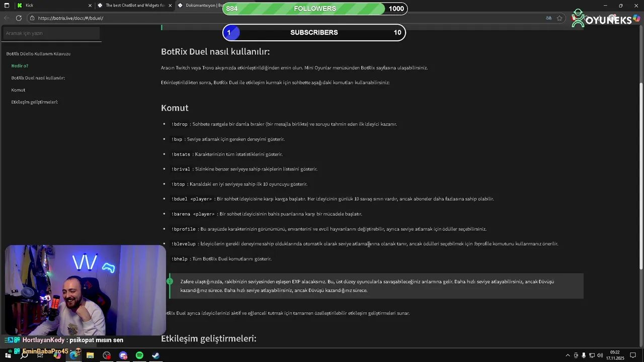Select the !bxp command text
Screen dimensions: 644x362
(177, 139)
